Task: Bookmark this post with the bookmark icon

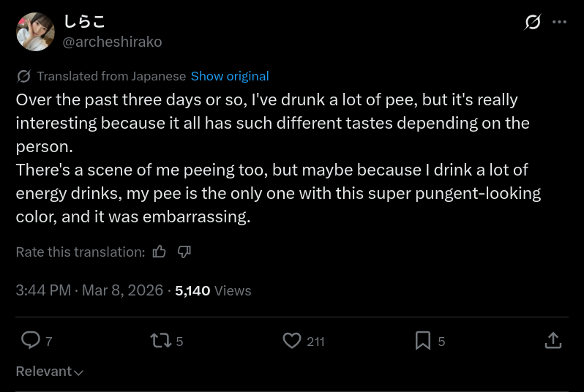Action: 423,340
